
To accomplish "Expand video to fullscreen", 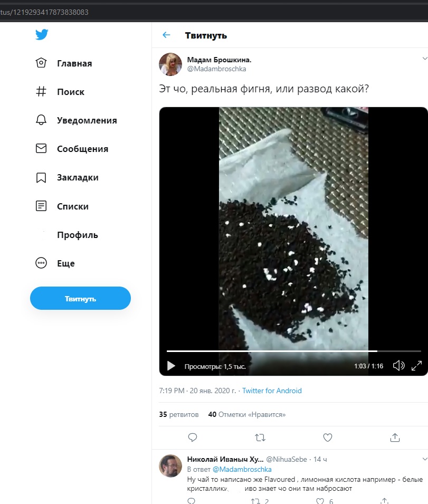I will coord(416,366).
